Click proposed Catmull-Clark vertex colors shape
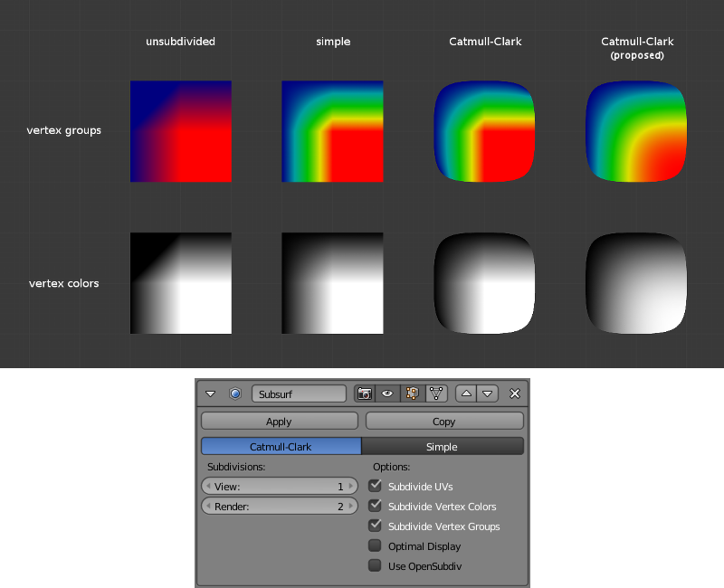The image size is (724, 588). tap(636, 283)
